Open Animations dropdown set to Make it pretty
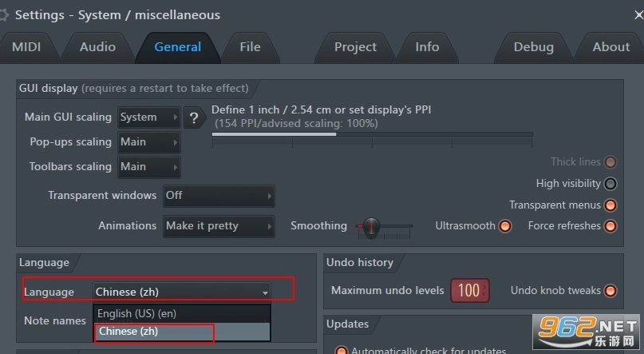The width and height of the screenshot is (644, 354). point(219,226)
